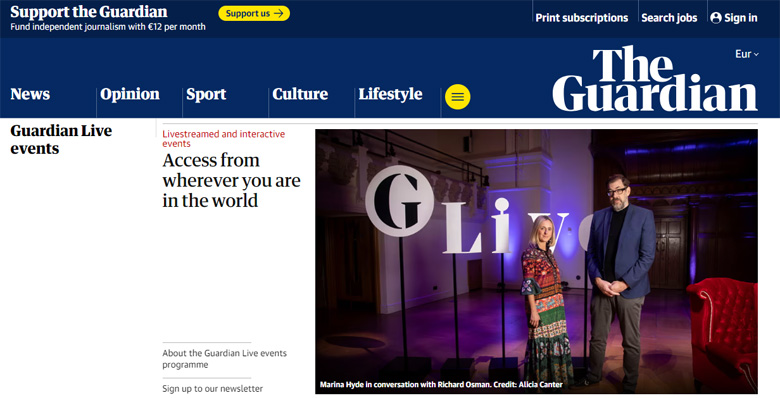Click Sign up to our newsletter
The width and height of the screenshot is (780, 398).
tap(212, 389)
